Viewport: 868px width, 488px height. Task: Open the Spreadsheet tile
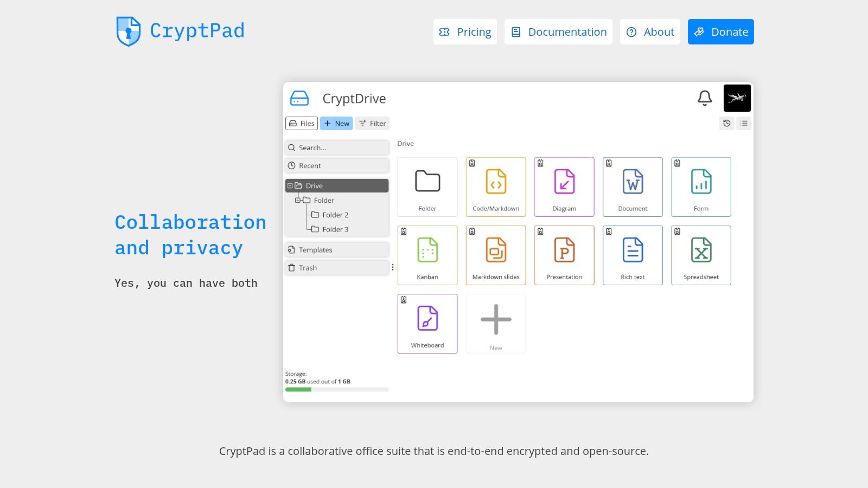pos(701,255)
